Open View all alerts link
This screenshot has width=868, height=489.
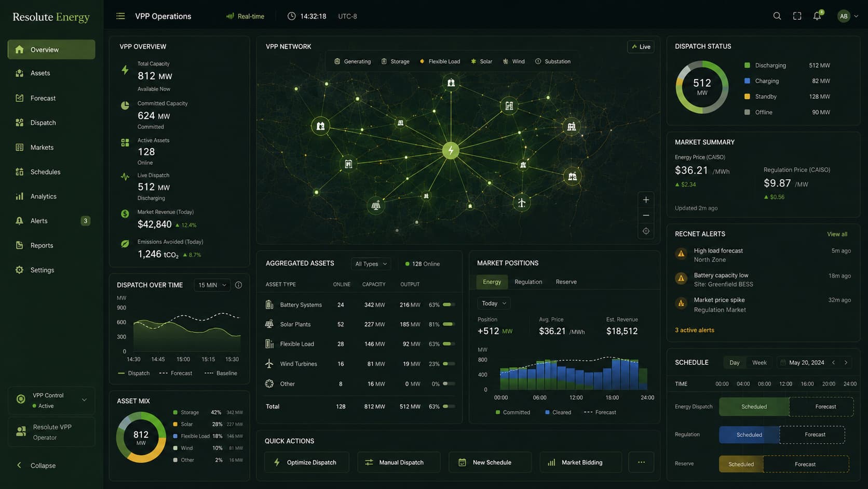click(837, 234)
